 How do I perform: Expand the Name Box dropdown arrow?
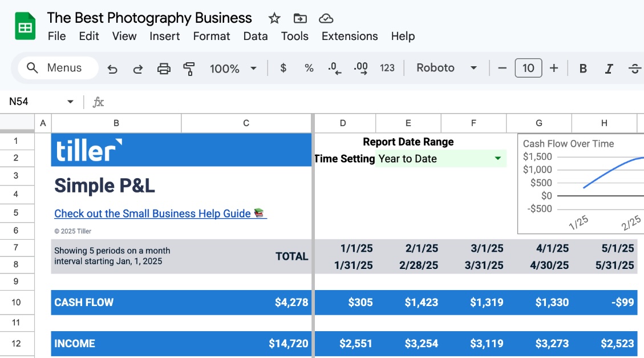point(70,102)
